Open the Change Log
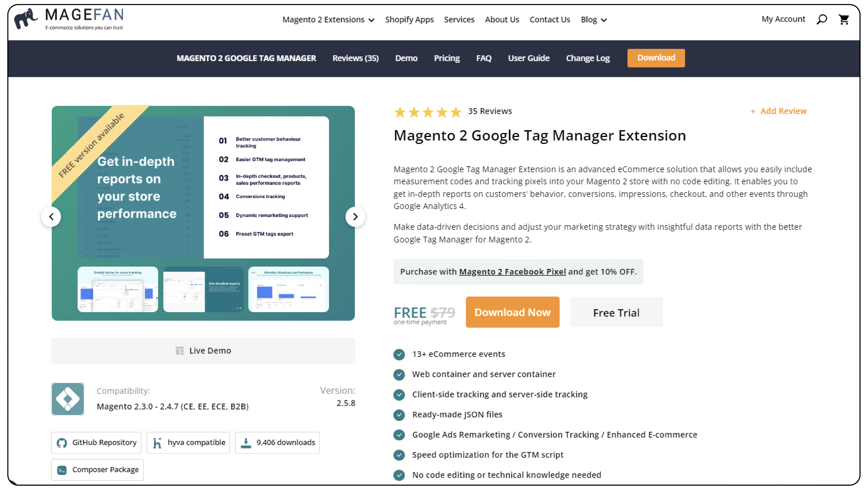Screen dimensions: 868x490 click(588, 58)
